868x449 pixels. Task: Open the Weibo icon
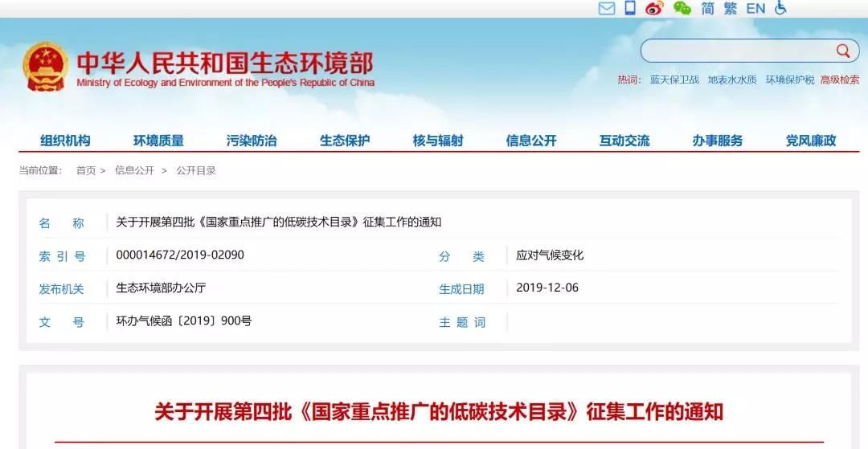(x=654, y=8)
